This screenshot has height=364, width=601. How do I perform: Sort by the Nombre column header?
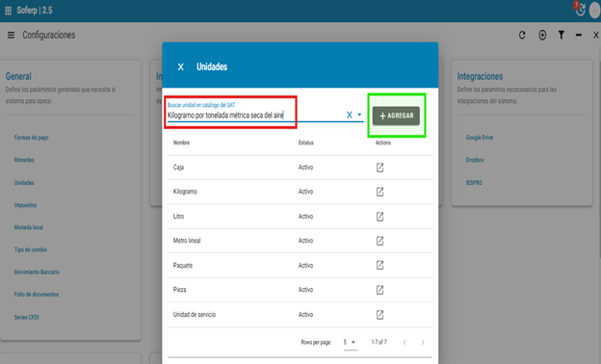click(x=181, y=143)
